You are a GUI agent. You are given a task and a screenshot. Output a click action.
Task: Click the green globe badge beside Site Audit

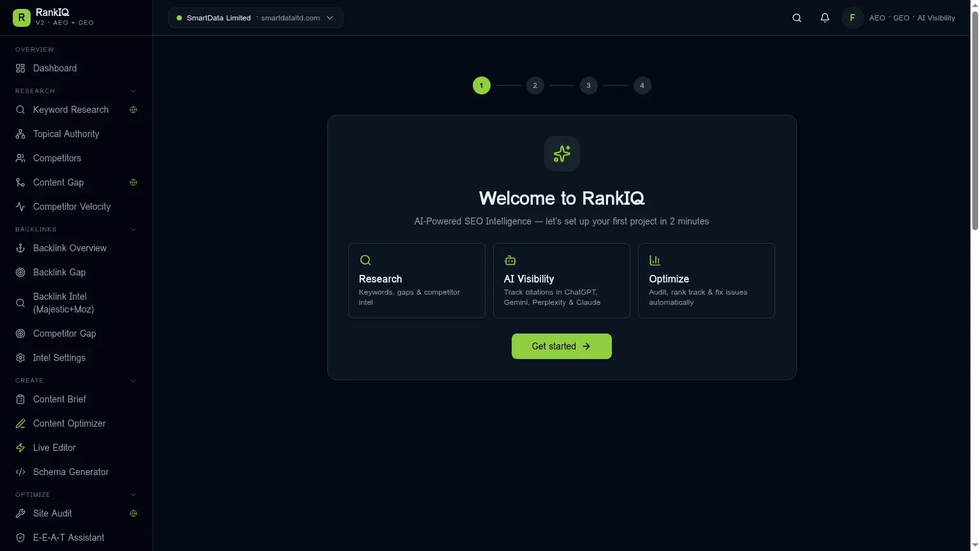point(133,513)
